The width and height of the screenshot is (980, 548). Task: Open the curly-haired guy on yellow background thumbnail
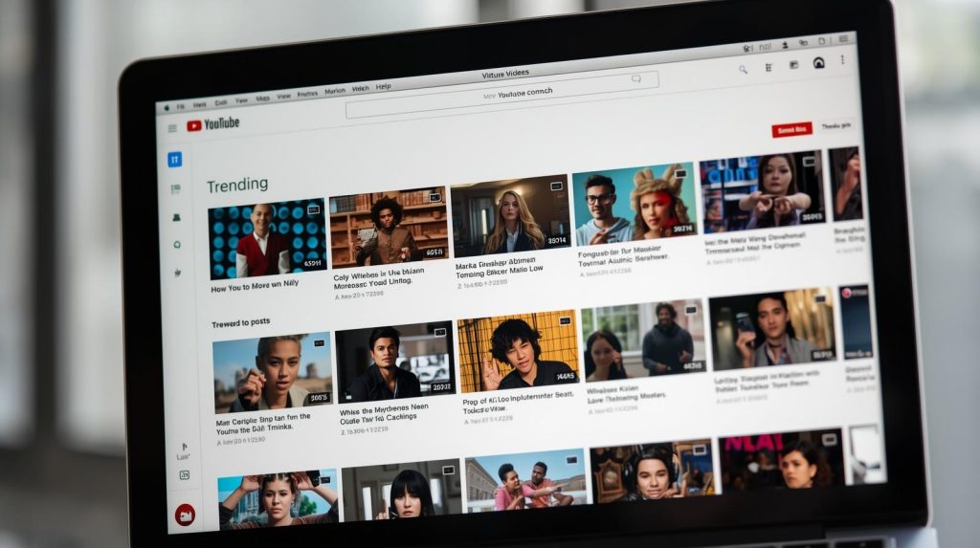pos(518,351)
